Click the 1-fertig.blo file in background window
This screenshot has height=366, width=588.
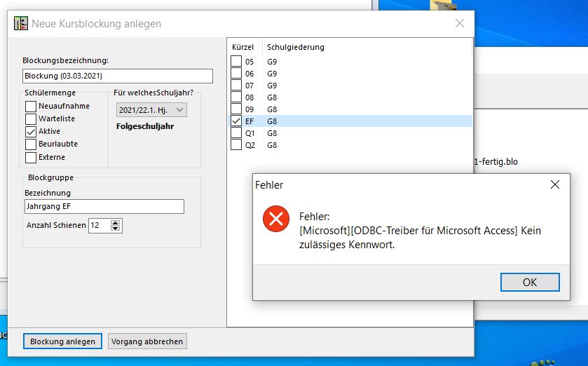click(495, 162)
